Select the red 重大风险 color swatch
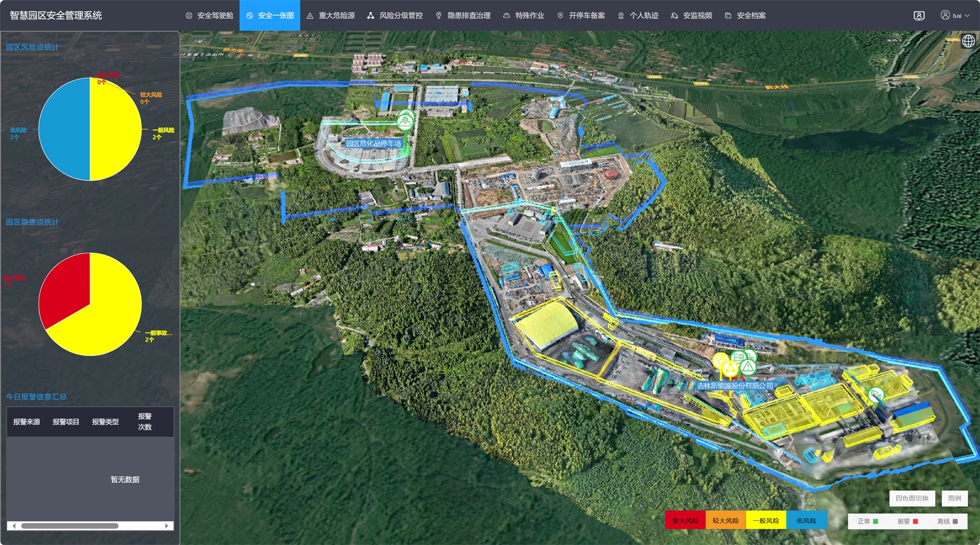Screen dimensions: 980x545 click(x=685, y=521)
